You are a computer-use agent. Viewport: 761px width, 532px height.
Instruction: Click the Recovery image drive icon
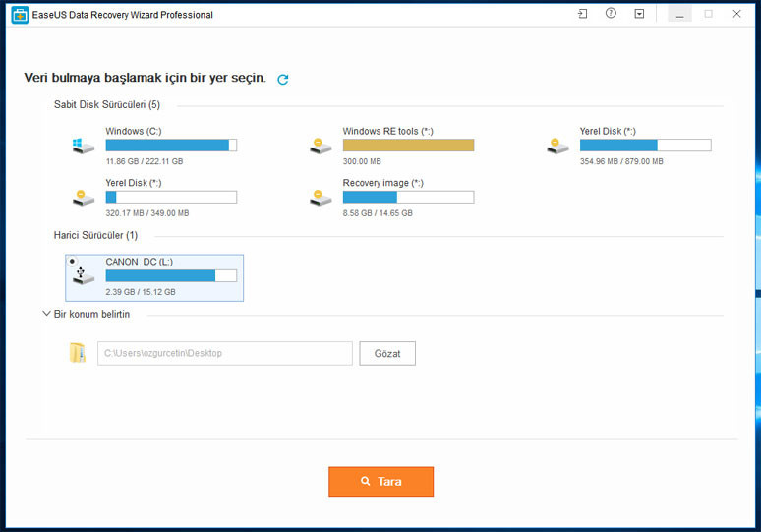(321, 198)
